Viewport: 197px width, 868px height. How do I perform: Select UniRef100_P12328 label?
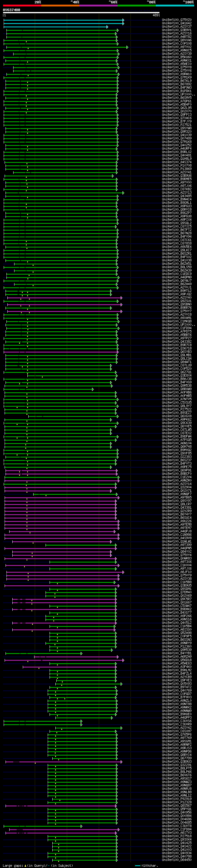tap(177, 802)
